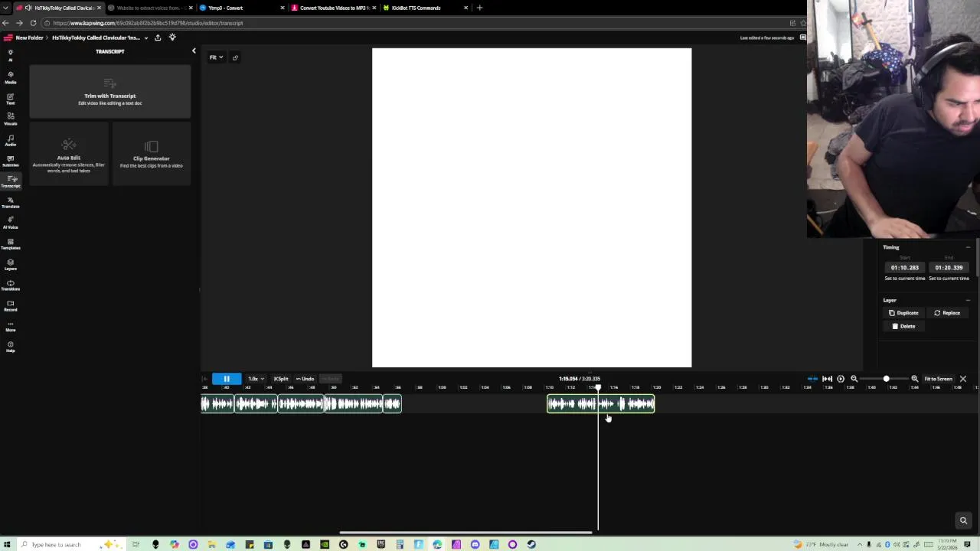
Task: Click the timeline trim-to-playhead icon
Action: point(827,379)
